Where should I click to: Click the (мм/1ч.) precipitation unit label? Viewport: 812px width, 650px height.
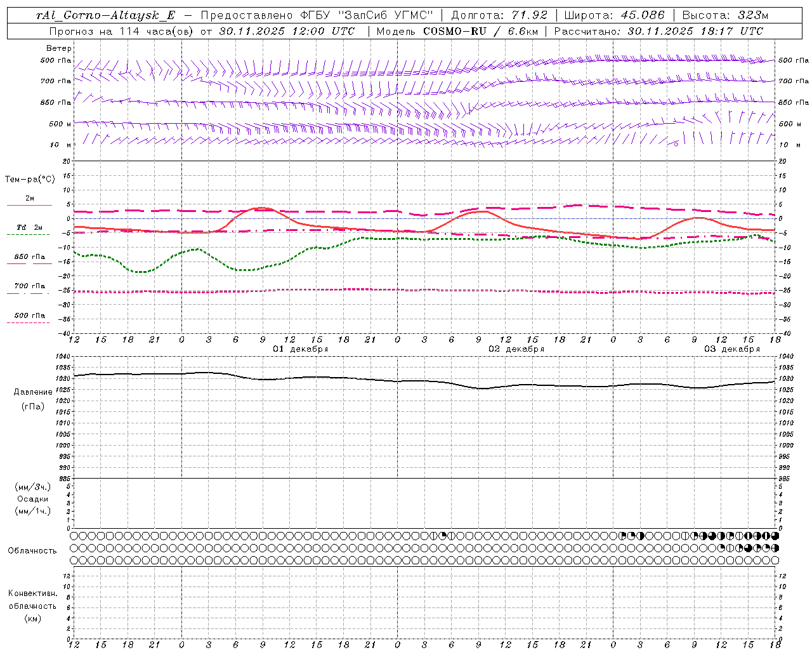point(33,511)
